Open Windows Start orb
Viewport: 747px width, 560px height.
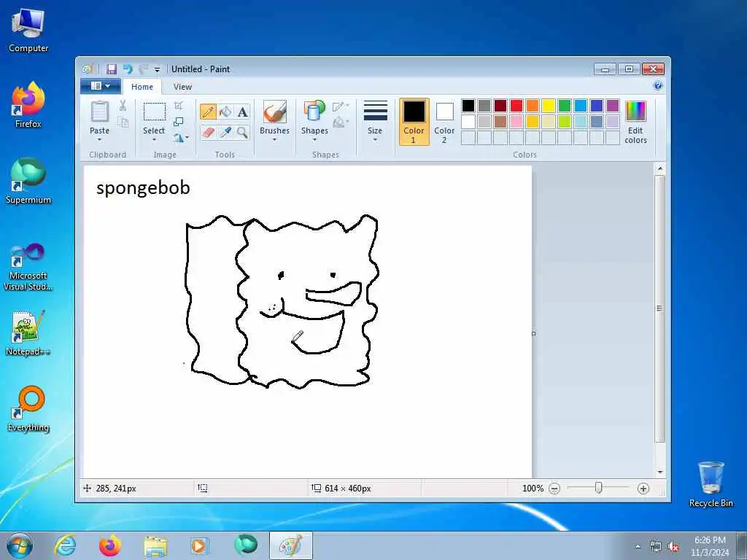20,545
